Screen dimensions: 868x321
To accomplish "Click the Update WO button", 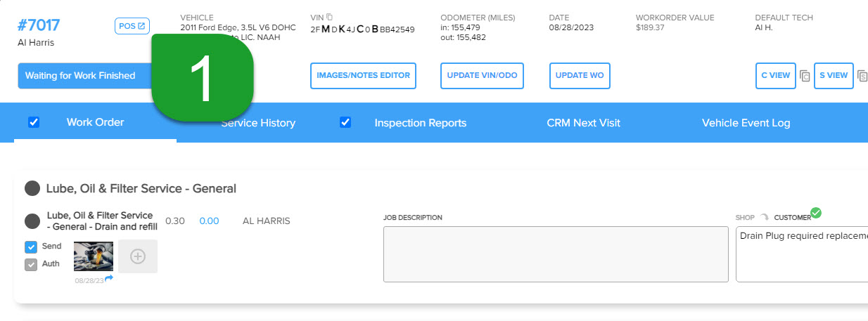I will pyautogui.click(x=580, y=76).
